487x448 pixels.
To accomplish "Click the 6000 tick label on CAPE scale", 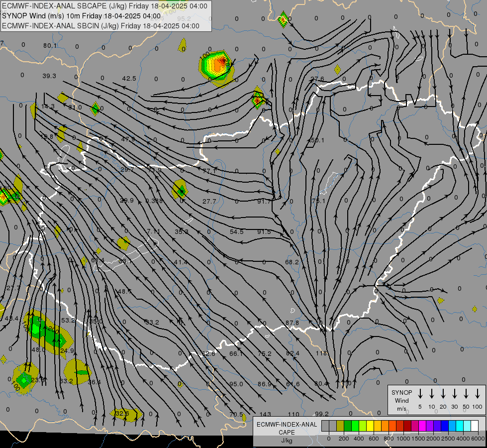I will pos(478,439).
